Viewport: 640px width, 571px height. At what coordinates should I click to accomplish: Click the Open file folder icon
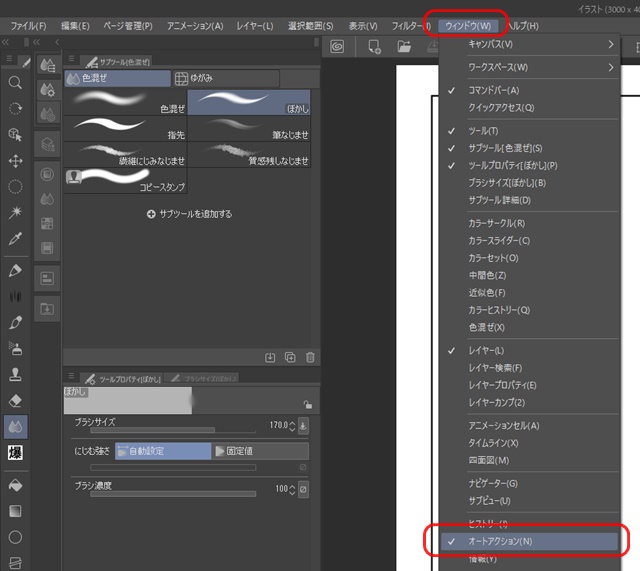click(x=404, y=46)
